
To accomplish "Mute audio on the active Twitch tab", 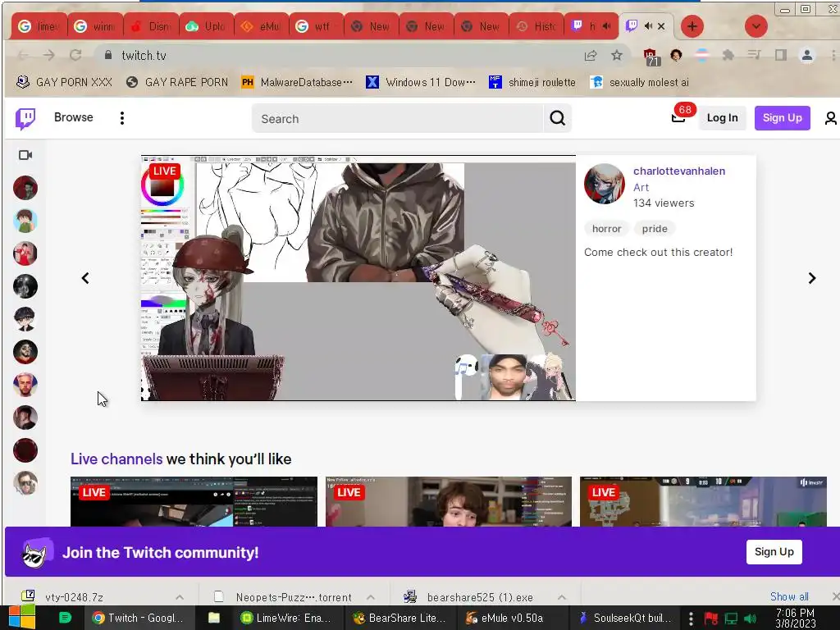I will point(648,25).
